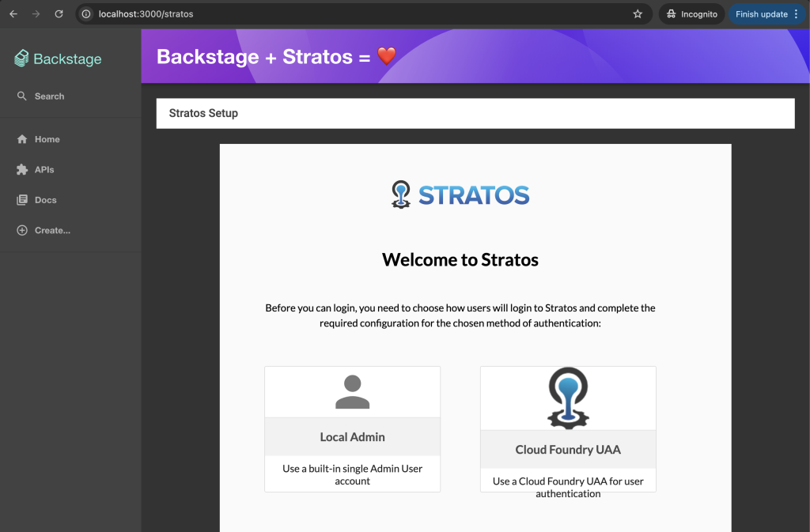The width and height of the screenshot is (810, 532).
Task: Click the Stratos logo in the welcome panel
Action: tap(460, 194)
